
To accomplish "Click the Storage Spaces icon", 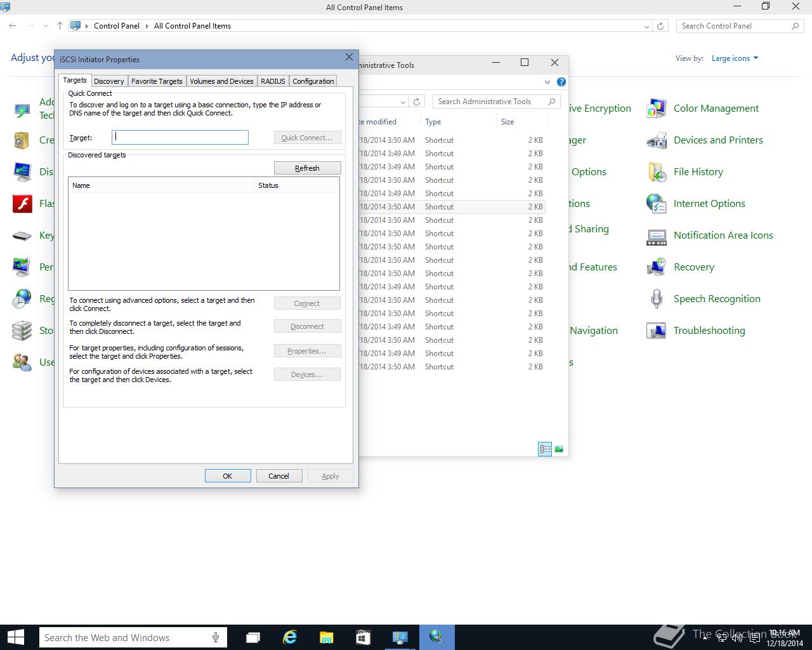I will [x=22, y=331].
